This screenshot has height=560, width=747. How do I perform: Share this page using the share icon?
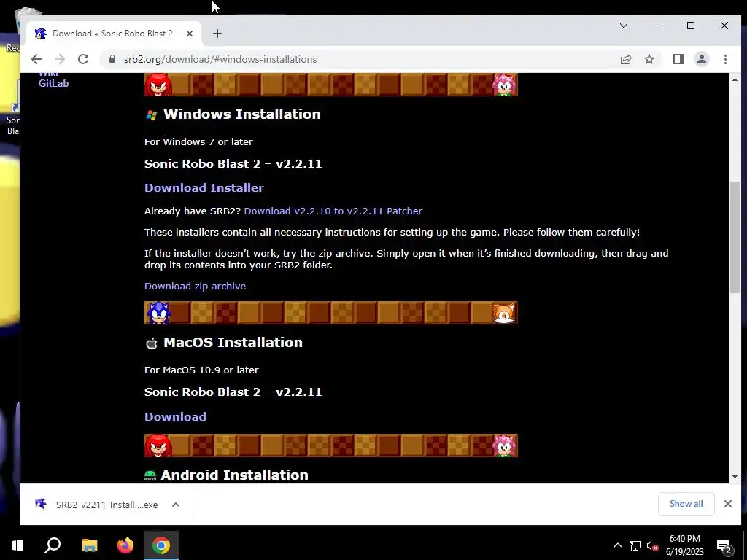[x=625, y=59]
